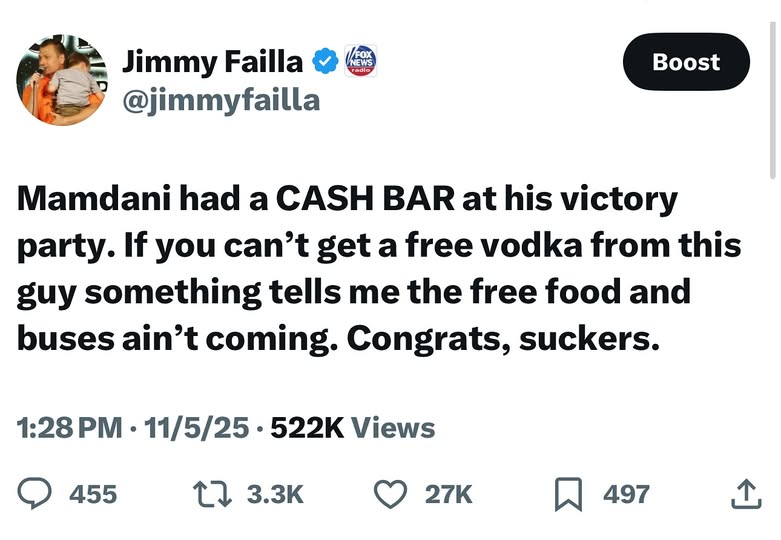Viewport: 781px width, 540px height.
Task: Click the Fox News Radio affiliation badge
Action: 360,62
